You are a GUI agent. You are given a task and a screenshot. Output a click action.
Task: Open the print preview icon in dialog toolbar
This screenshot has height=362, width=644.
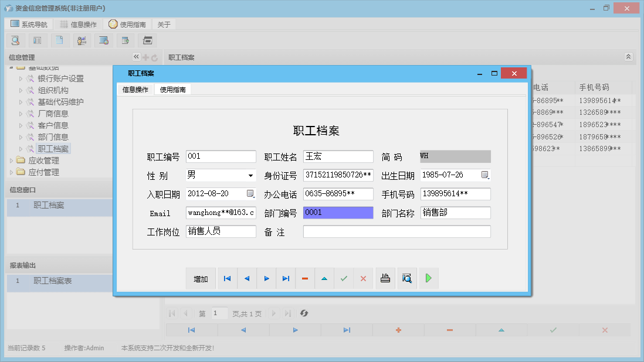tap(406, 278)
